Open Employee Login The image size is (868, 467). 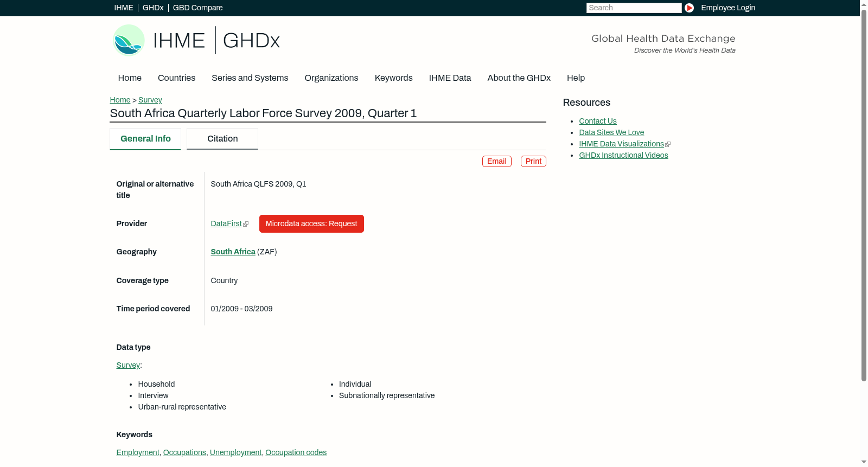(728, 8)
